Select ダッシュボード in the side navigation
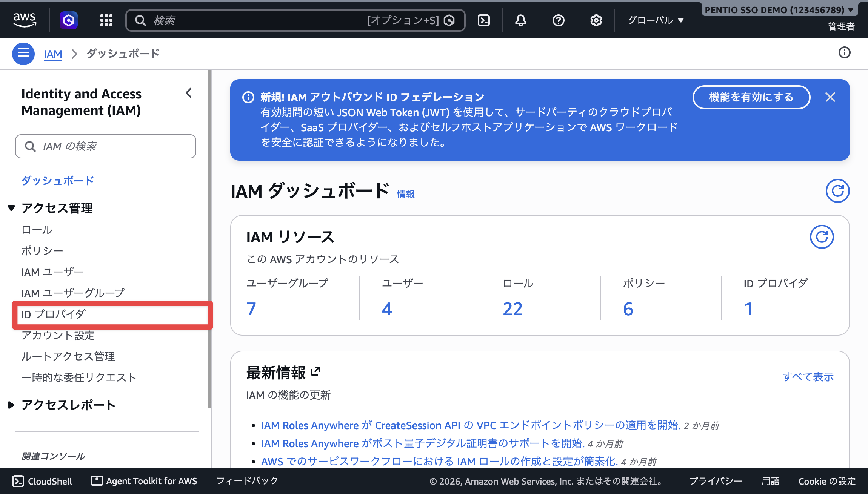Screen dimensions: 868x494 tap(58, 181)
